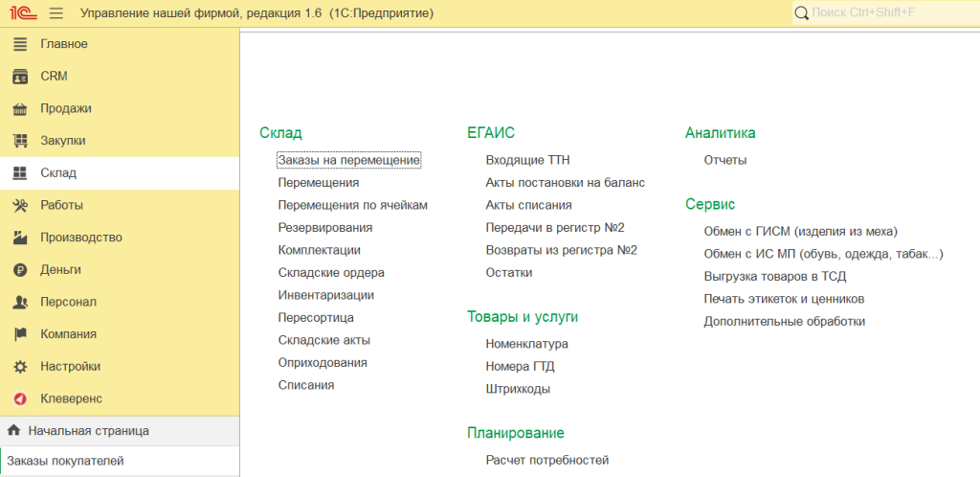Screen dimensions: 980x477
Task: Open Складские акты
Action: coord(324,340)
